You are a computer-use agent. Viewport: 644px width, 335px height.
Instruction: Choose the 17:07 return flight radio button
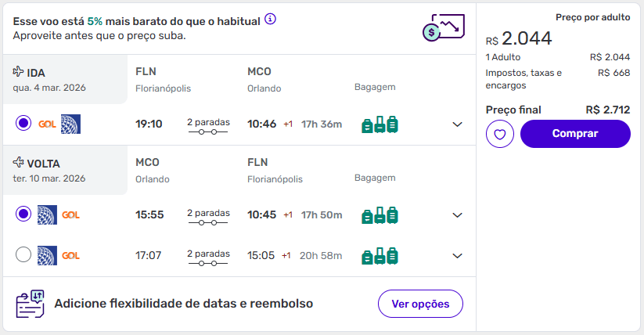point(23,254)
